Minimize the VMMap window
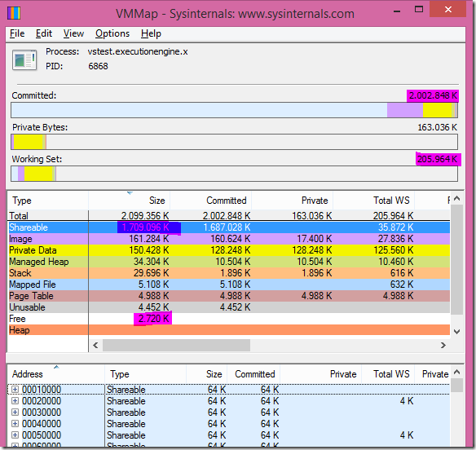 point(397,11)
